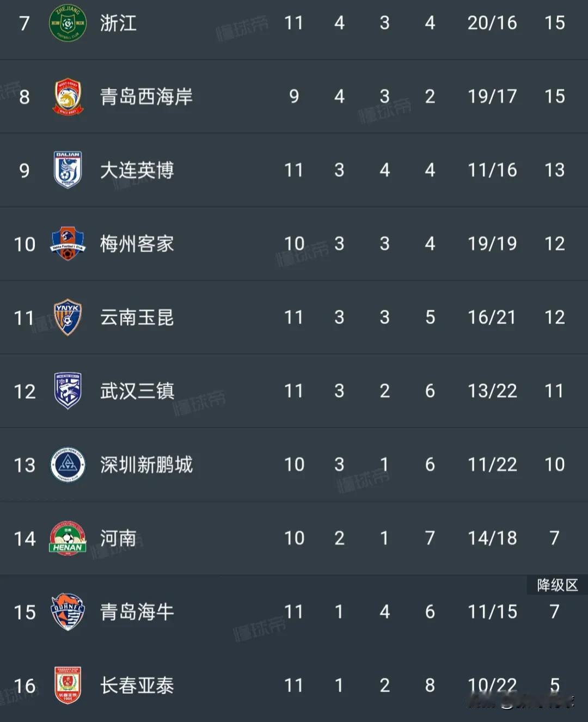Viewport: 588px width, 722px height.
Task: Open the YNYK Yunnan Yukun badge
Action: (68, 317)
